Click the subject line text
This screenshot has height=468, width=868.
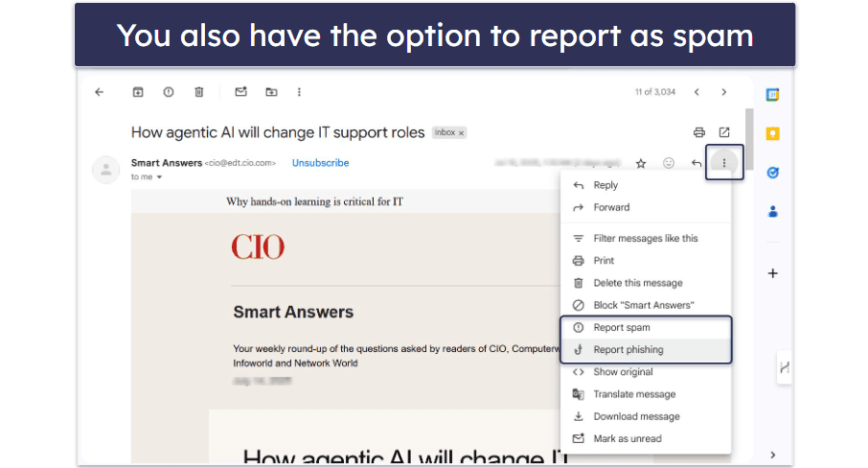pyautogui.click(x=278, y=132)
